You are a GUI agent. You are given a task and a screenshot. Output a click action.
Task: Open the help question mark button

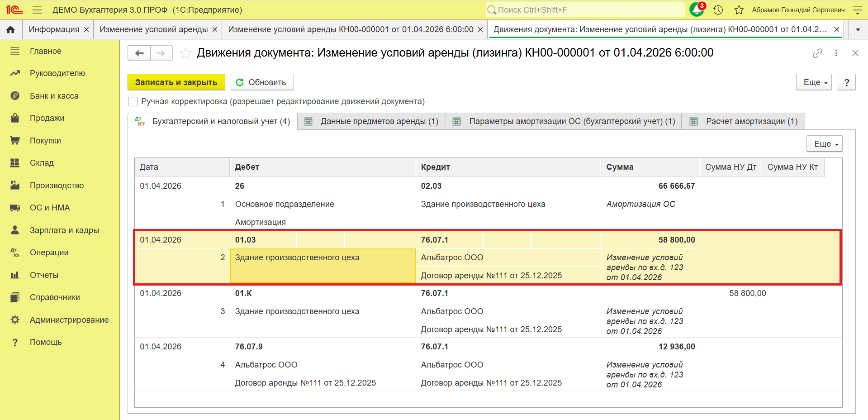click(x=847, y=82)
